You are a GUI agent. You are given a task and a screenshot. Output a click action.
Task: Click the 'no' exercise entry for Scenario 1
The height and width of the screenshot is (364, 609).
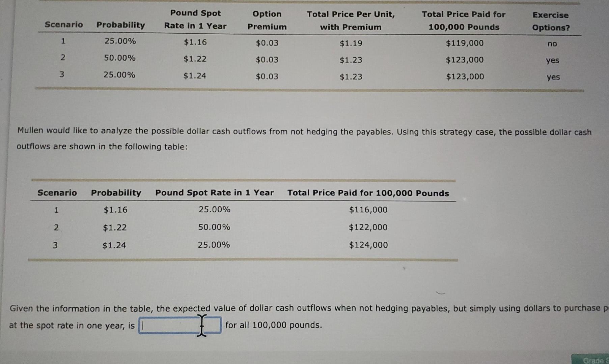tap(552, 44)
